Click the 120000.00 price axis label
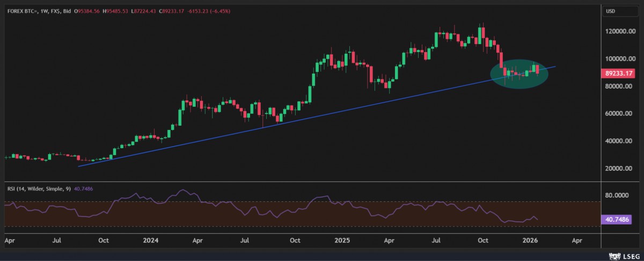This screenshot has width=644, height=261. click(616, 32)
